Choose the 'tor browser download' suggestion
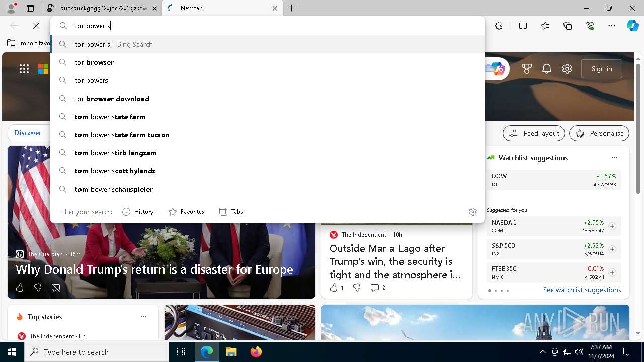The height and width of the screenshot is (362, 644). coord(267,99)
